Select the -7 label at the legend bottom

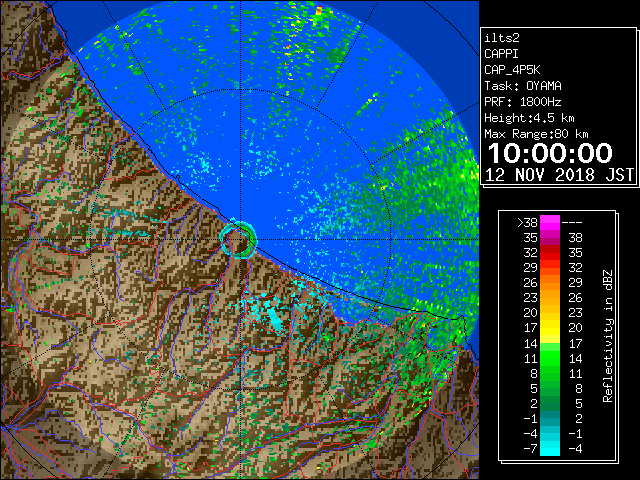click(531, 448)
